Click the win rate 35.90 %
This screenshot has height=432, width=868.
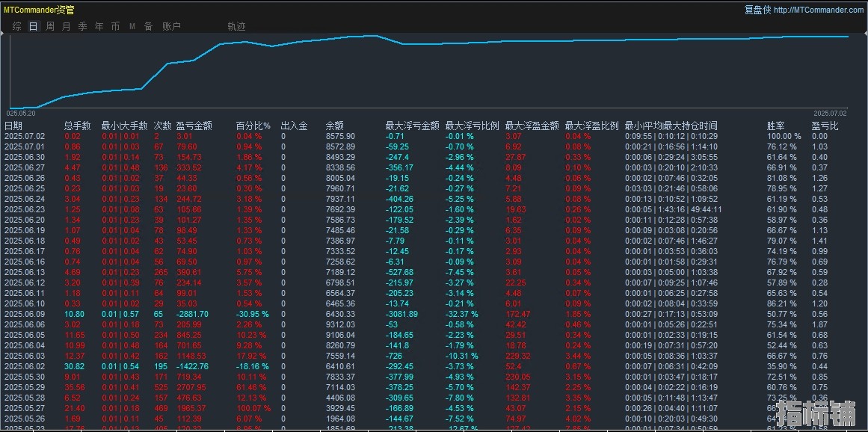click(781, 366)
